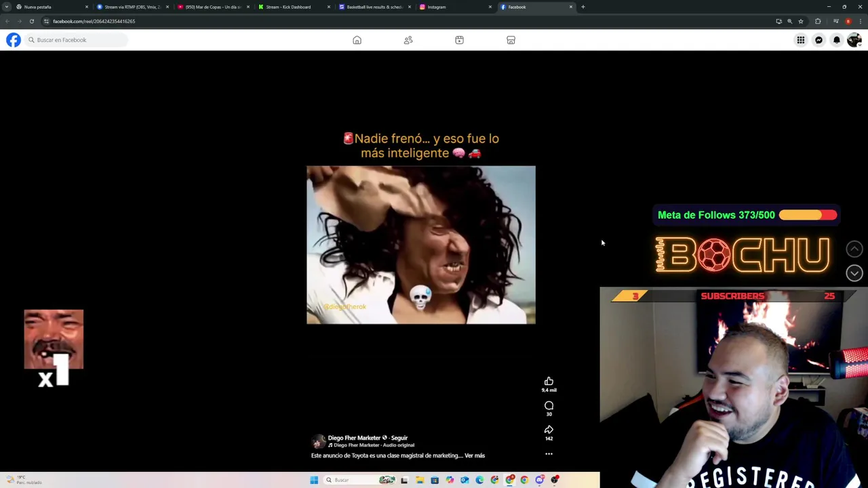Viewport: 868px width, 488px height.
Task: Open the Marketplace icon in top navigation
Action: (x=511, y=40)
